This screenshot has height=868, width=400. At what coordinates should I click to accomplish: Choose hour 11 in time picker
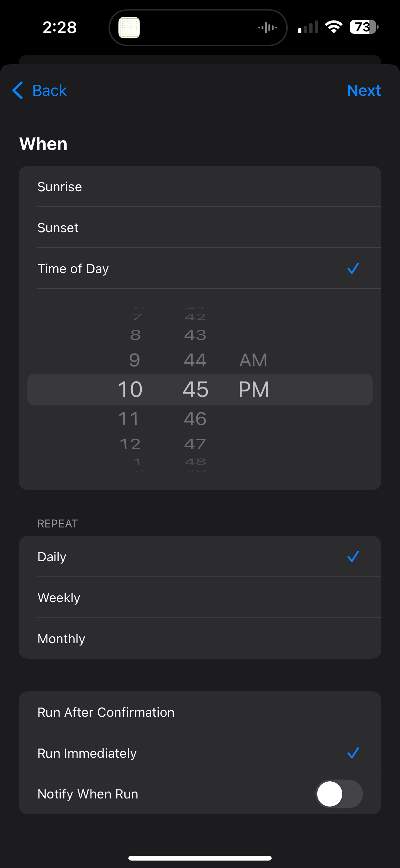[x=129, y=419]
